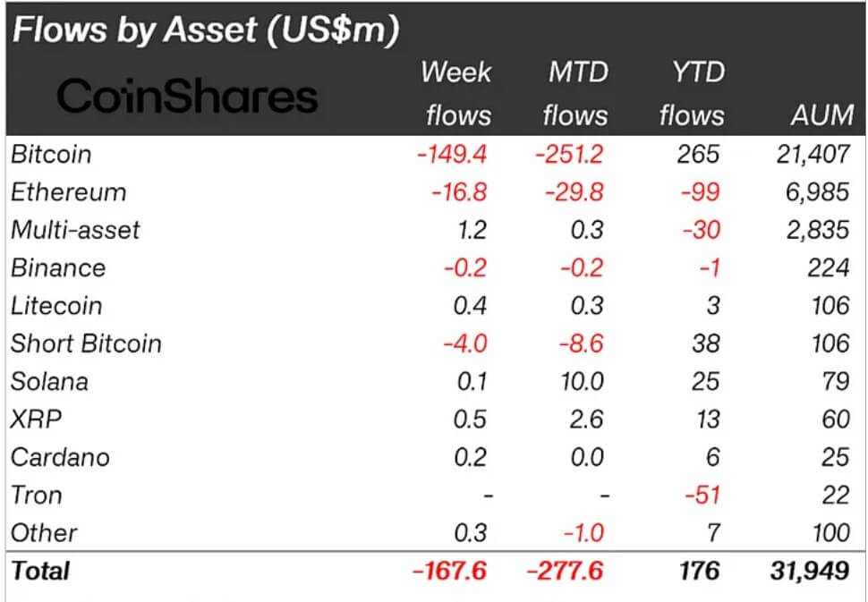The height and width of the screenshot is (602, 868).
Task: Click Tron YTD flows value -51
Action: (x=702, y=496)
